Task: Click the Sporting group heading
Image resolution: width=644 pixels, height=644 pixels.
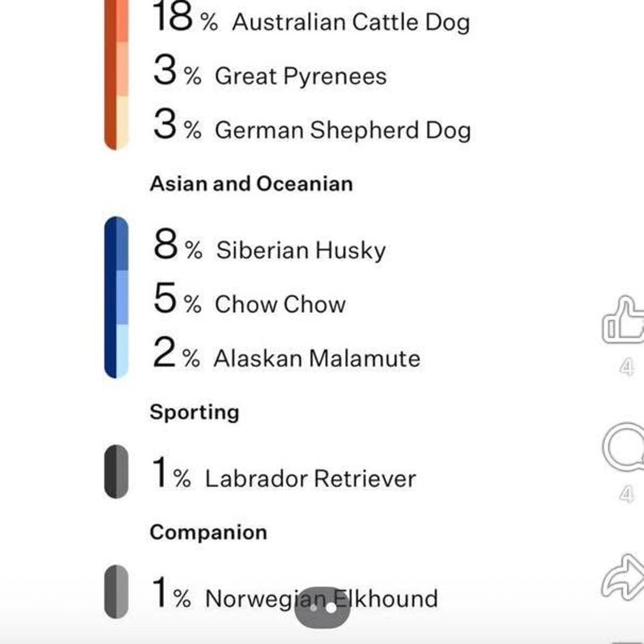Action: [194, 412]
